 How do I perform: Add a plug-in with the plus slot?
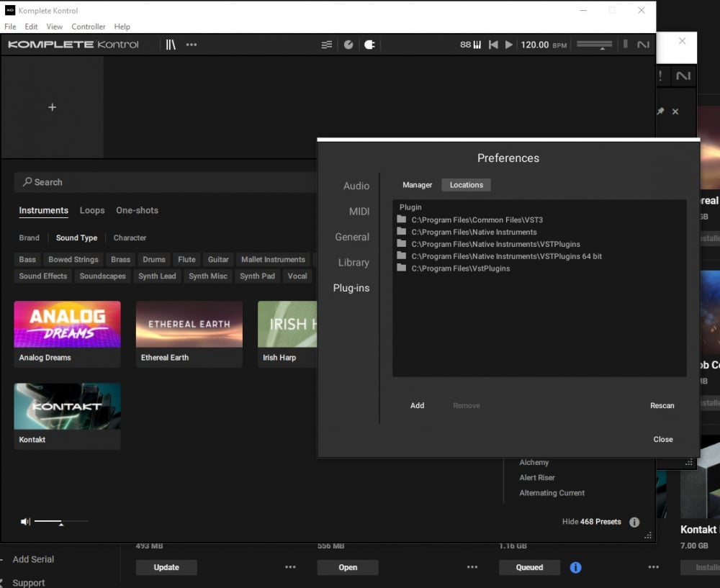coord(53,107)
